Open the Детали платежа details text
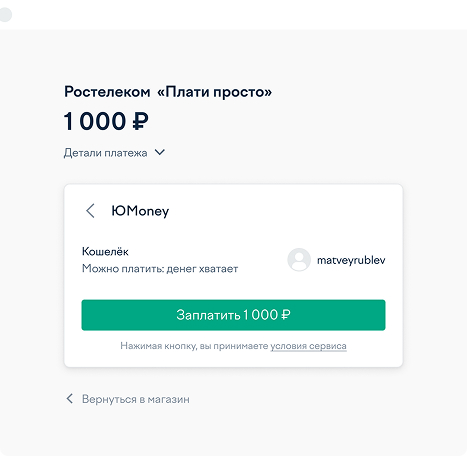The width and height of the screenshot is (467, 456). point(105,153)
